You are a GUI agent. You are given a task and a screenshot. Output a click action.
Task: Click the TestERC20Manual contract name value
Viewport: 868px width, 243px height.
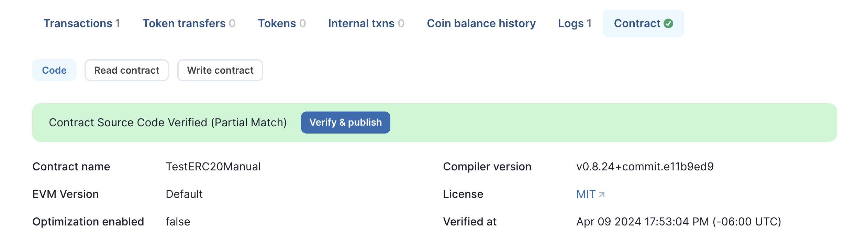point(213,167)
